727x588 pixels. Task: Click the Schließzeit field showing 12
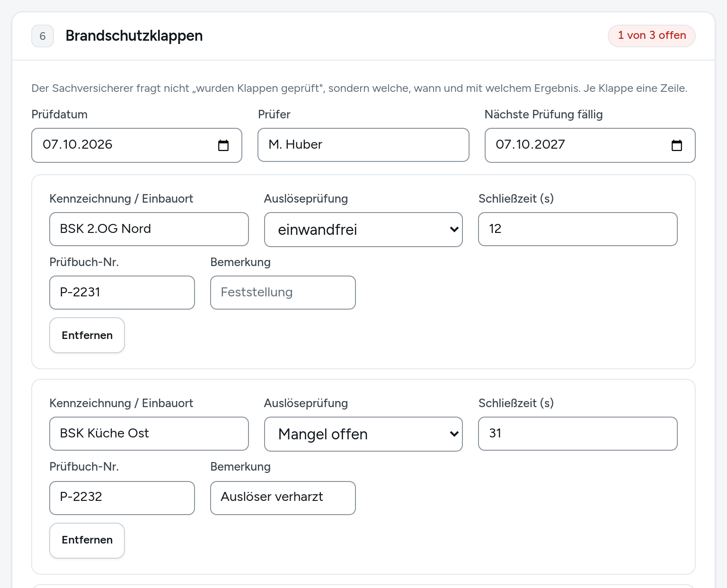click(x=578, y=229)
